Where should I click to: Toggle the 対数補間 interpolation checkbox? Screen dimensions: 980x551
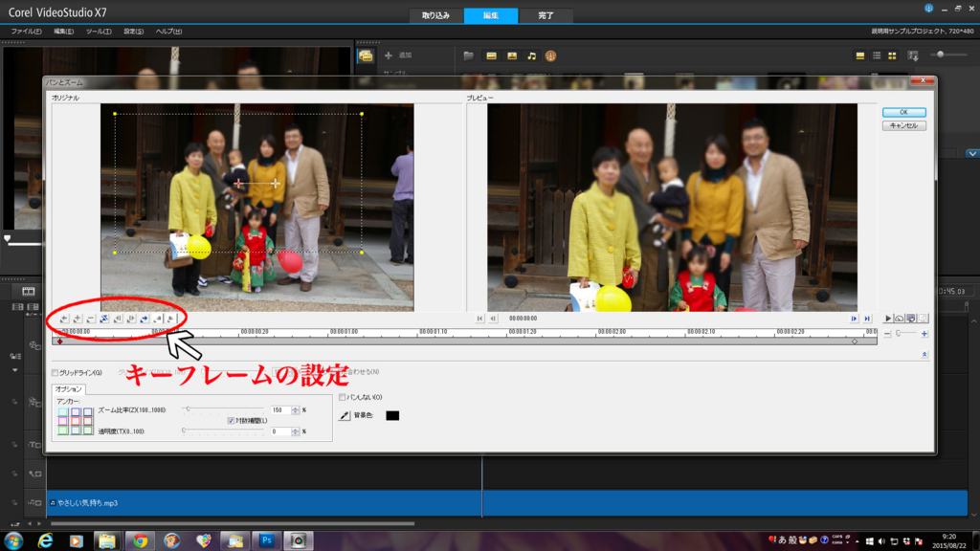tap(230, 420)
